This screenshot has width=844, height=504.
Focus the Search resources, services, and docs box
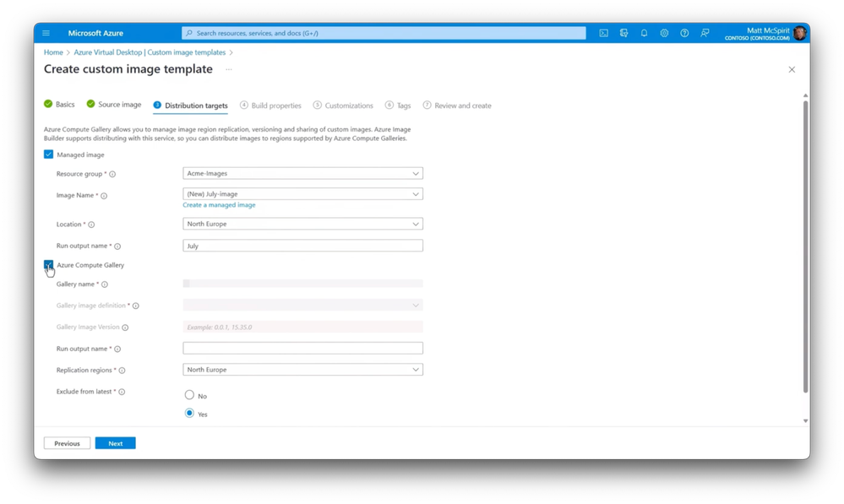384,33
